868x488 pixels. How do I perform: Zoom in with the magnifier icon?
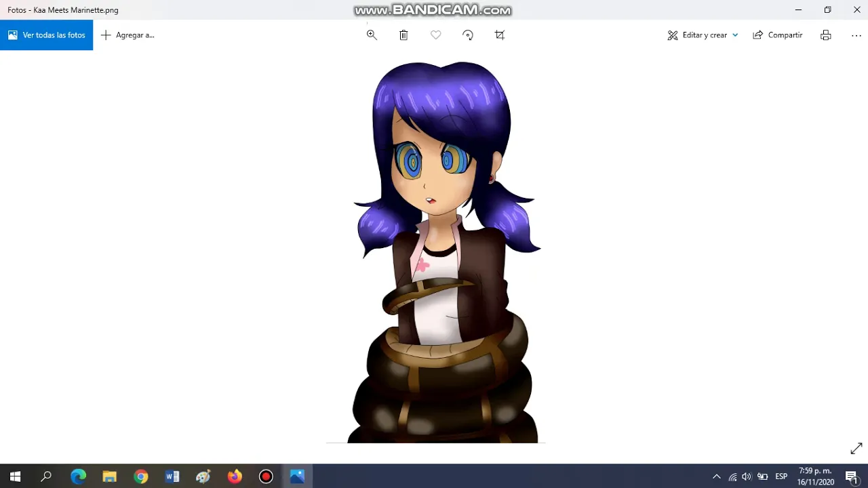372,35
